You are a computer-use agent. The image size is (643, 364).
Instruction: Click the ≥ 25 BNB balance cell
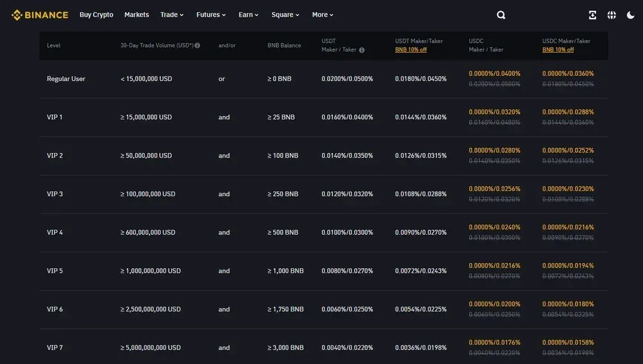point(281,117)
